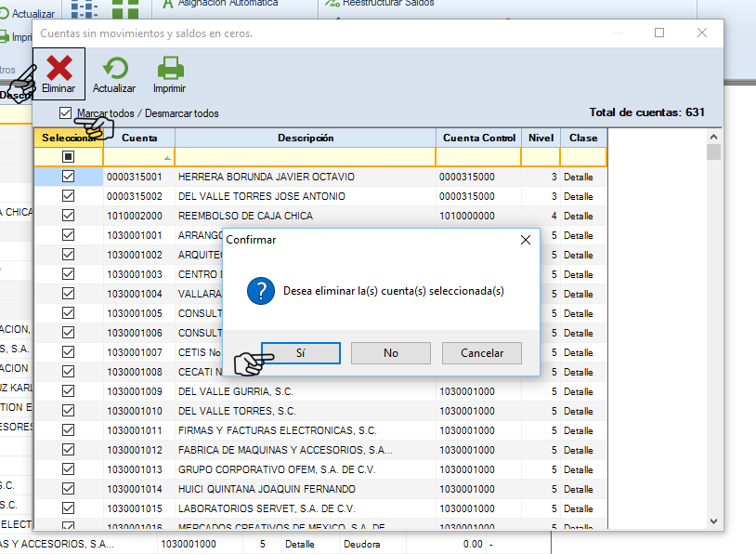The image size is (756, 554).
Task: Click the Reestructurar Saldos ribbon icon
Action: pos(332,4)
